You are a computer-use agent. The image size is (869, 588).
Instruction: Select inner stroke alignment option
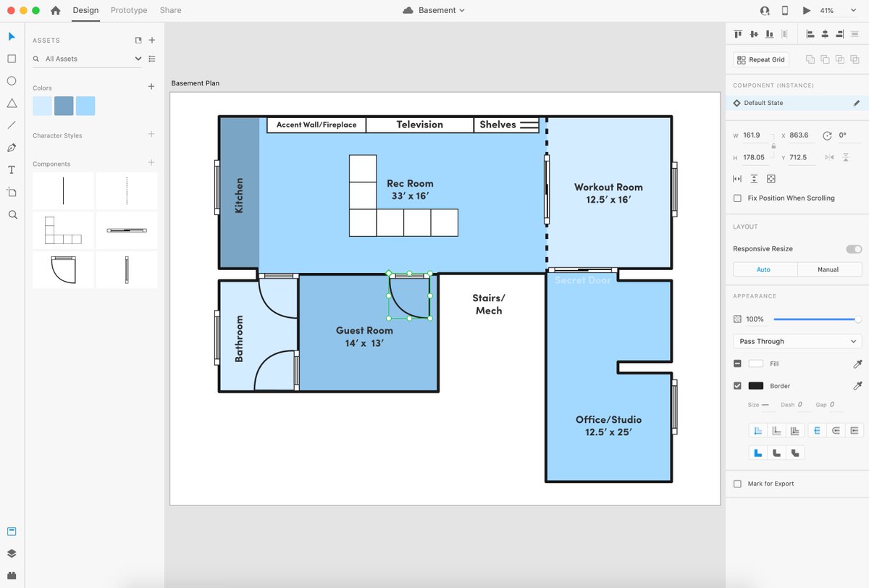pos(757,430)
